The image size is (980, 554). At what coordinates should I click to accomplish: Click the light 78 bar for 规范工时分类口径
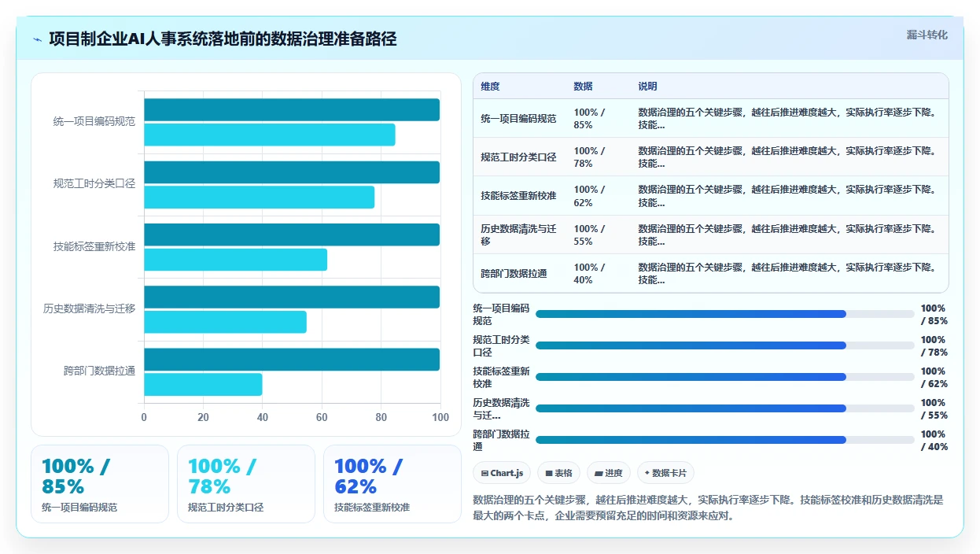(260, 197)
